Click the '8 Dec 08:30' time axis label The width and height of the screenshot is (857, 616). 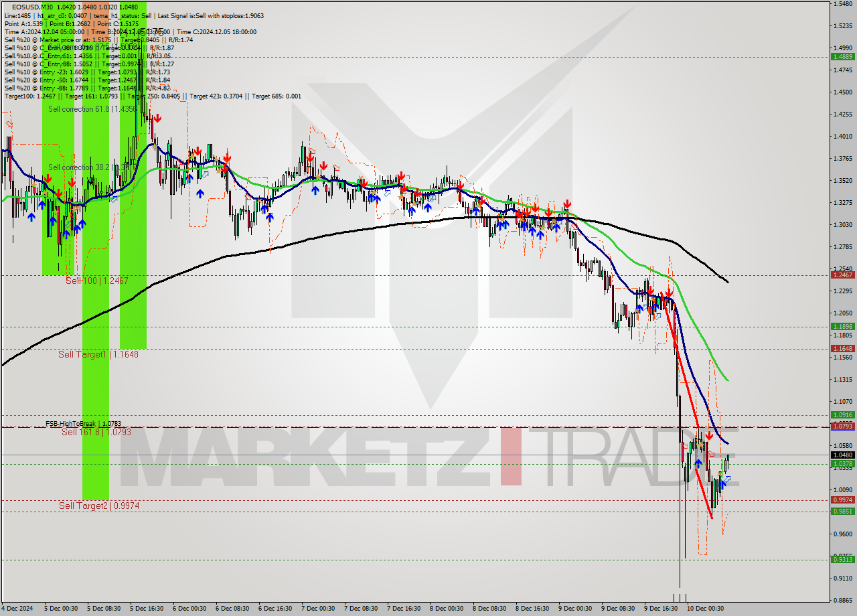click(489, 609)
